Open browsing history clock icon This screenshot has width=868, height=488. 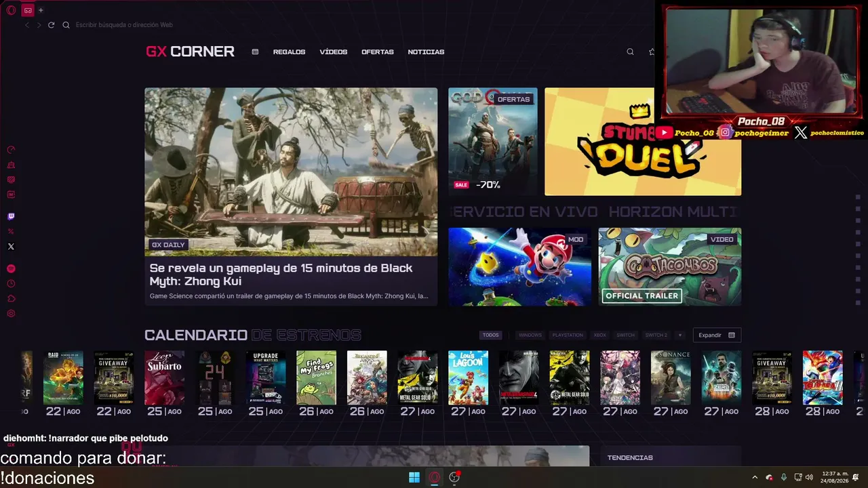pyautogui.click(x=11, y=284)
